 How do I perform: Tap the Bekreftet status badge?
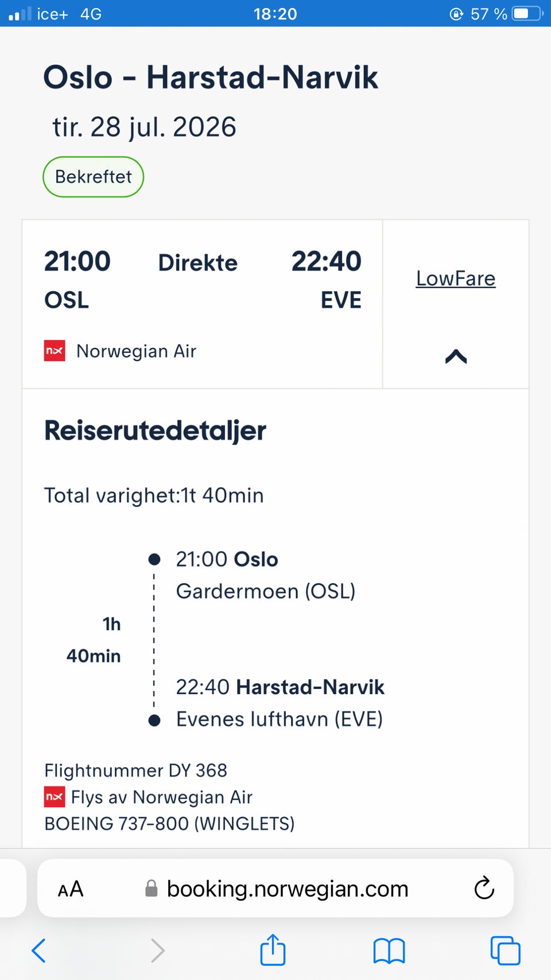click(93, 177)
